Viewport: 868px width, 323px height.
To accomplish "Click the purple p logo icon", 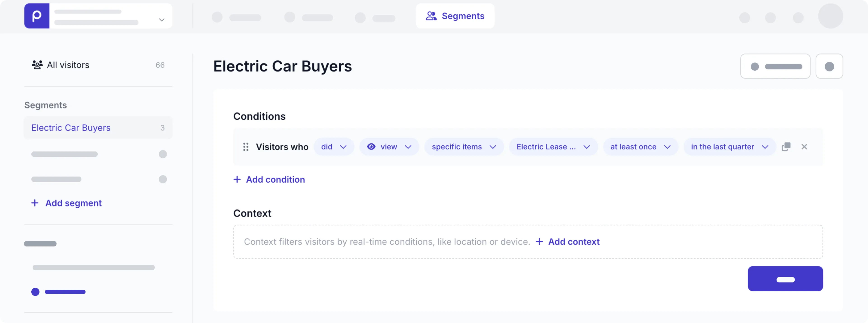I will pos(36,16).
